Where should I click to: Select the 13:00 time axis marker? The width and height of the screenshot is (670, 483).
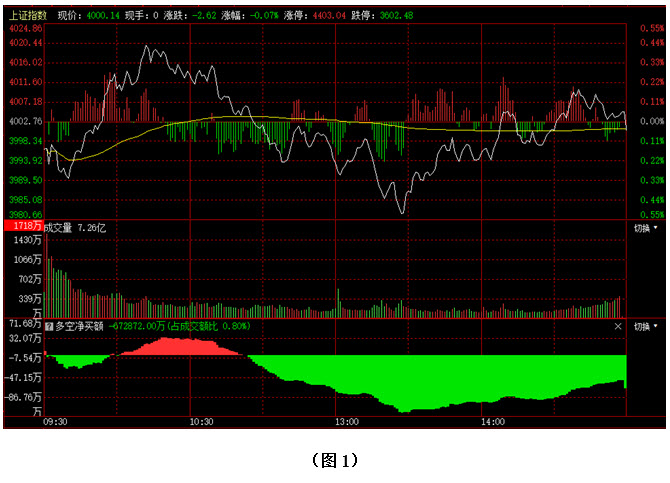point(346,423)
